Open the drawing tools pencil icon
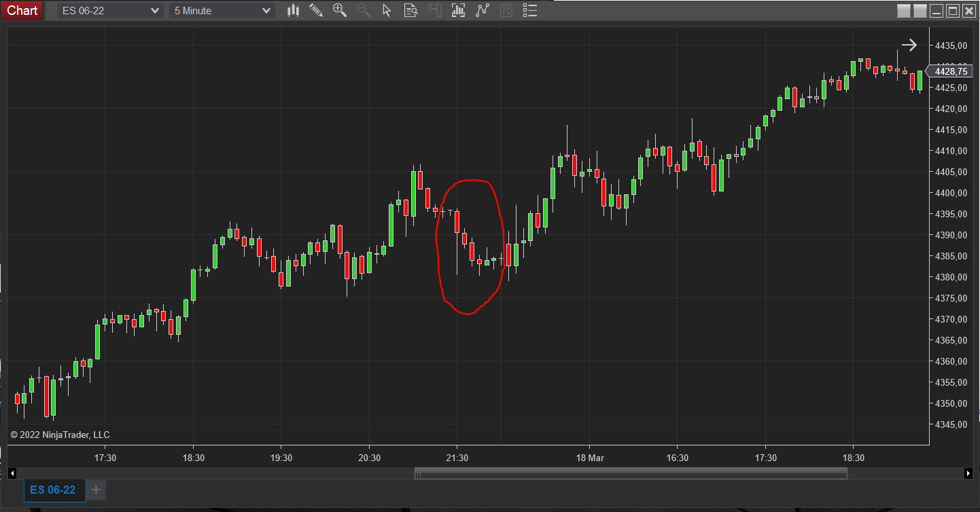This screenshot has height=512, width=980. (316, 10)
